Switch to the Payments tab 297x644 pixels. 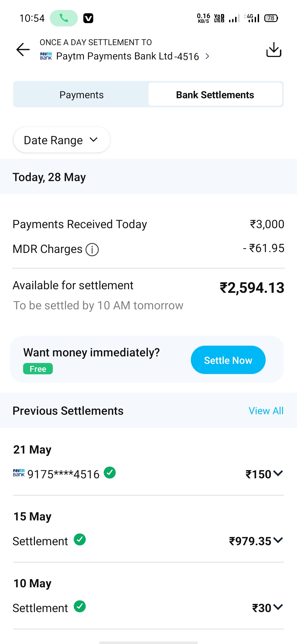[81, 95]
